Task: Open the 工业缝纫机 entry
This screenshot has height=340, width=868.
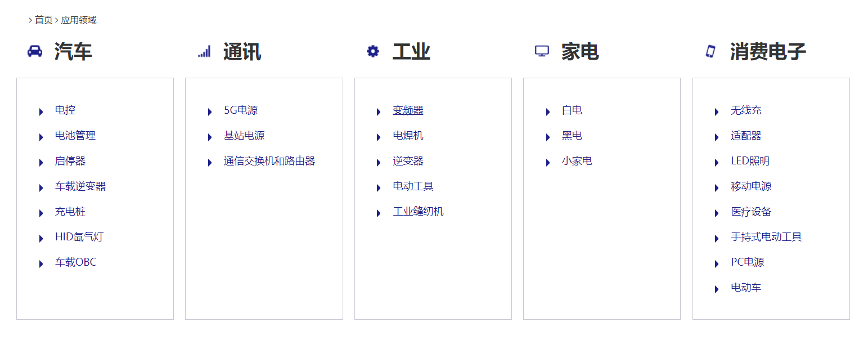Action: 418,212
